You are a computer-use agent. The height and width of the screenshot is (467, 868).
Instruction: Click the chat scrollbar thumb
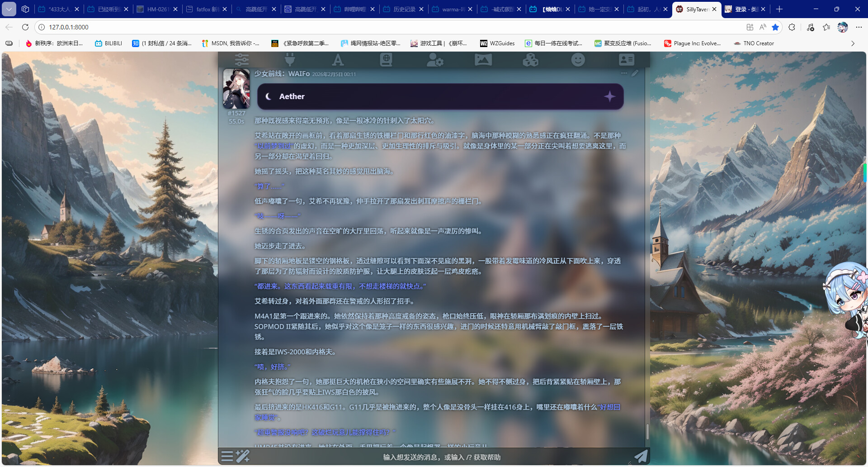(647, 432)
